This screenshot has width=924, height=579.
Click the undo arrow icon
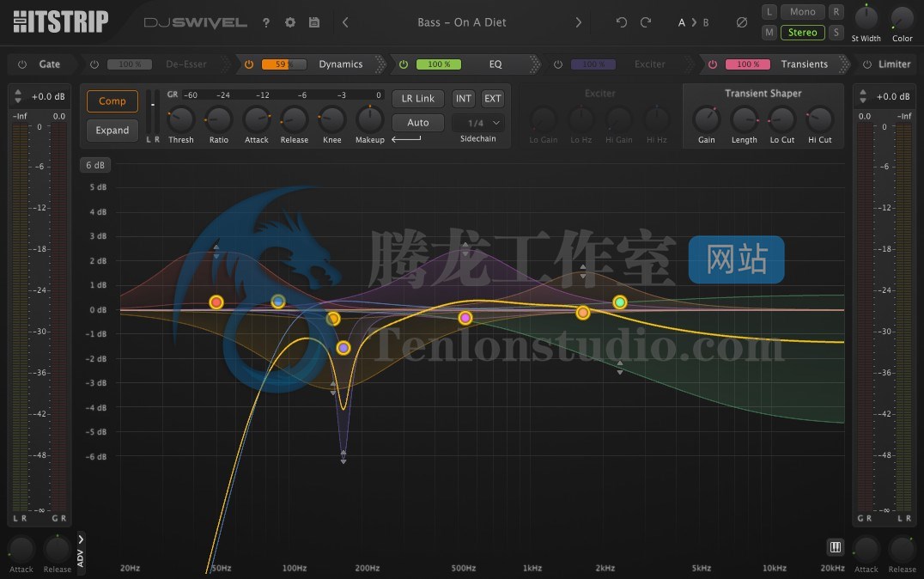(622, 23)
